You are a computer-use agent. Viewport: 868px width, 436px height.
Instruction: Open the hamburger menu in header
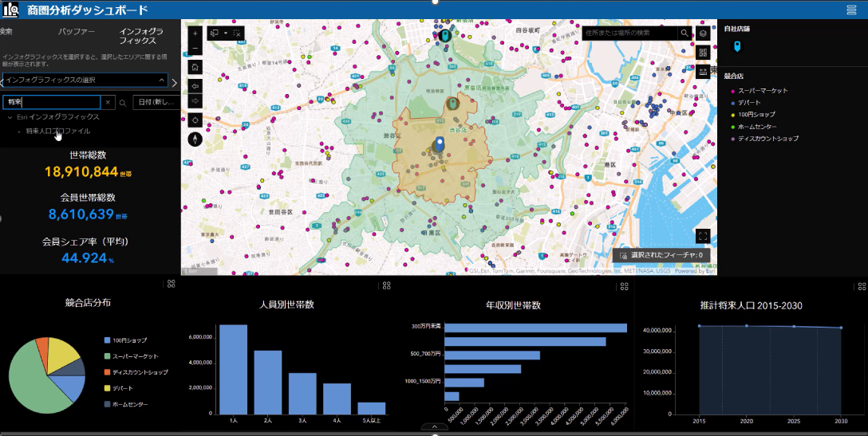click(x=851, y=10)
